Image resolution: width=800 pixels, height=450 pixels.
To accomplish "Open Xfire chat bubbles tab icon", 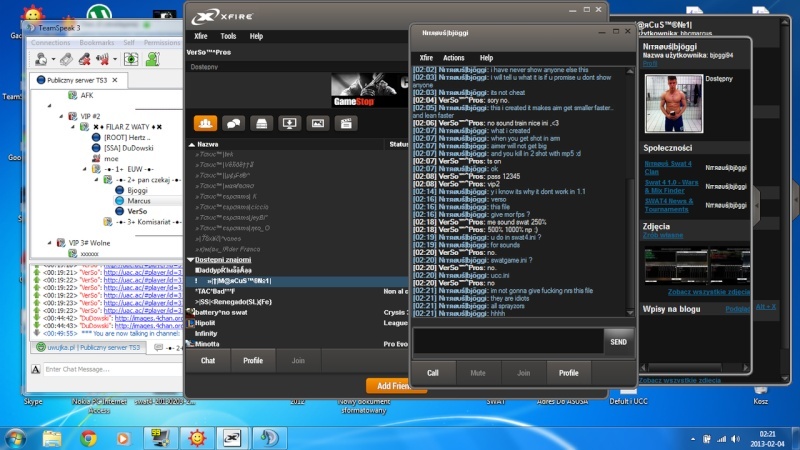I will click(233, 123).
